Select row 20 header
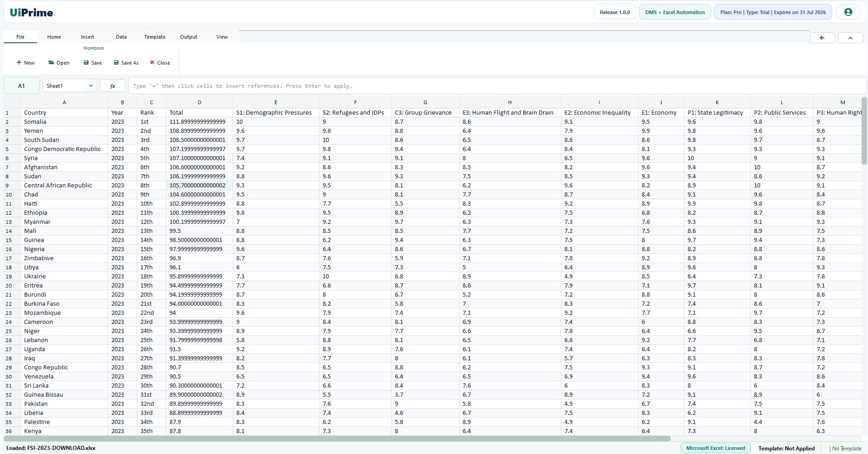The height and width of the screenshot is (454, 868). coord(12,286)
